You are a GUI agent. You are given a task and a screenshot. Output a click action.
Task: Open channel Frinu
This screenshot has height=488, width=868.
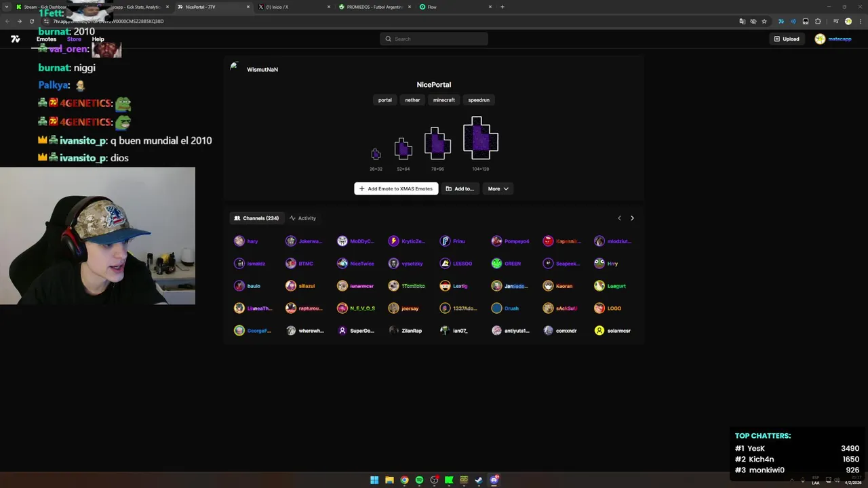[453, 241]
